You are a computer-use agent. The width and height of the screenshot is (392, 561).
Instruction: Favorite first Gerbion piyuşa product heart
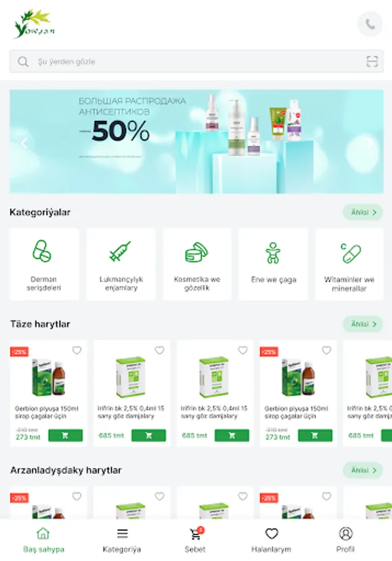[x=77, y=350]
